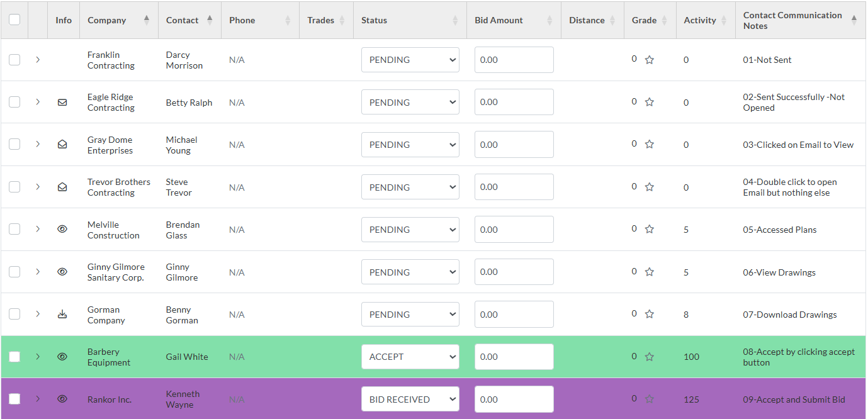Image resolution: width=868 pixels, height=419 pixels.
Task: Click the opened-email icon for Gray Dome Enterprises
Action: coord(62,145)
